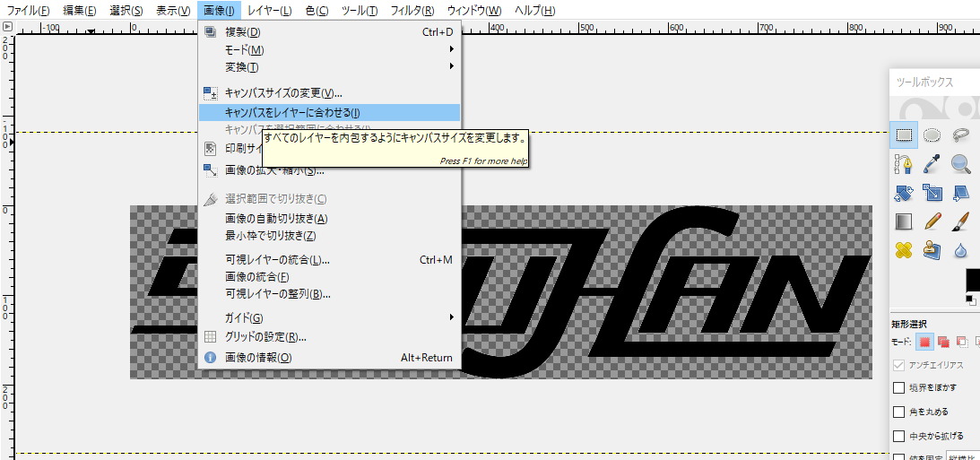
Task: Set selection mode to replace
Action: pyautogui.click(x=925, y=342)
